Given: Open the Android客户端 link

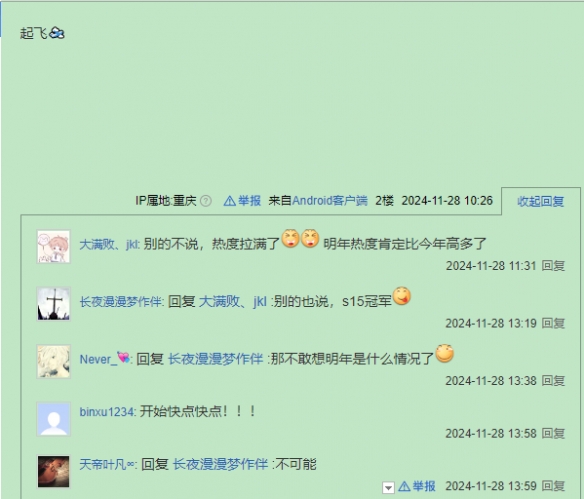Looking at the screenshot, I should click(x=330, y=201).
